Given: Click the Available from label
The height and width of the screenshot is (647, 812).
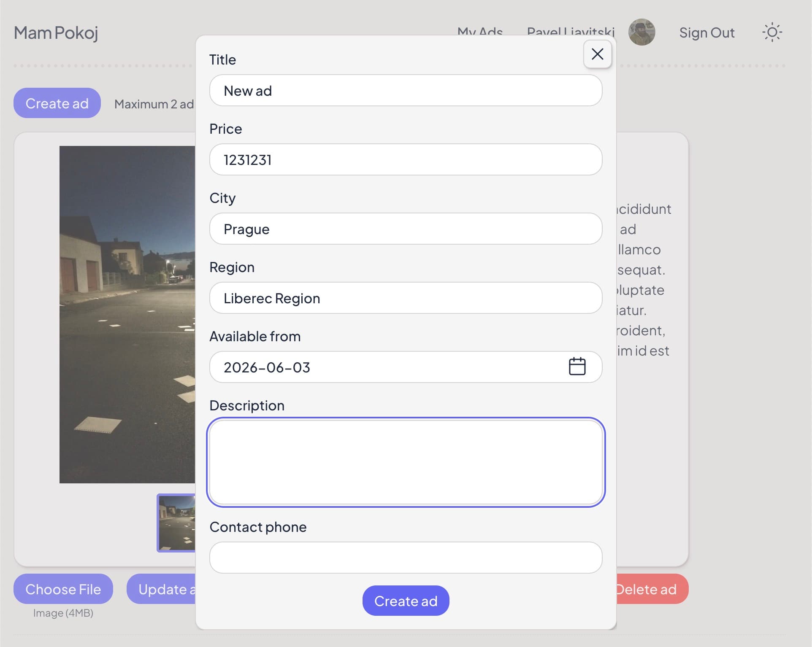Looking at the screenshot, I should point(255,336).
